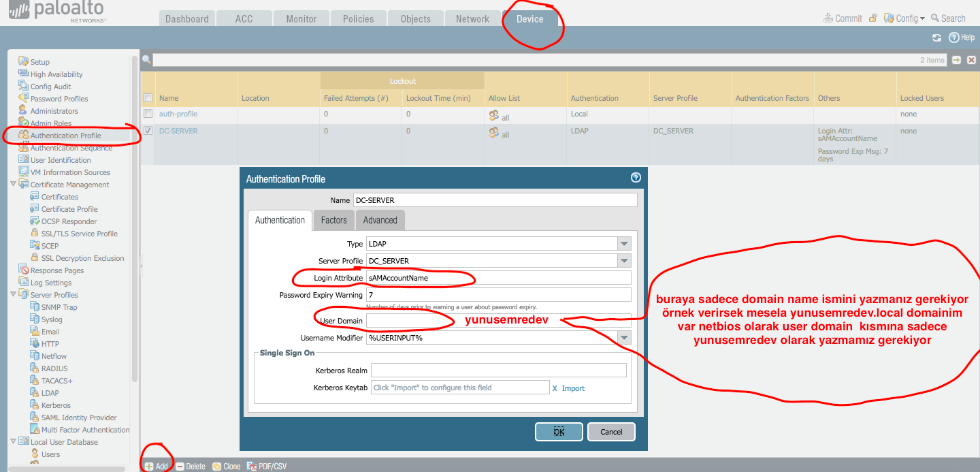
Task: Export using the PDF/CSV icon
Action: 251,467
